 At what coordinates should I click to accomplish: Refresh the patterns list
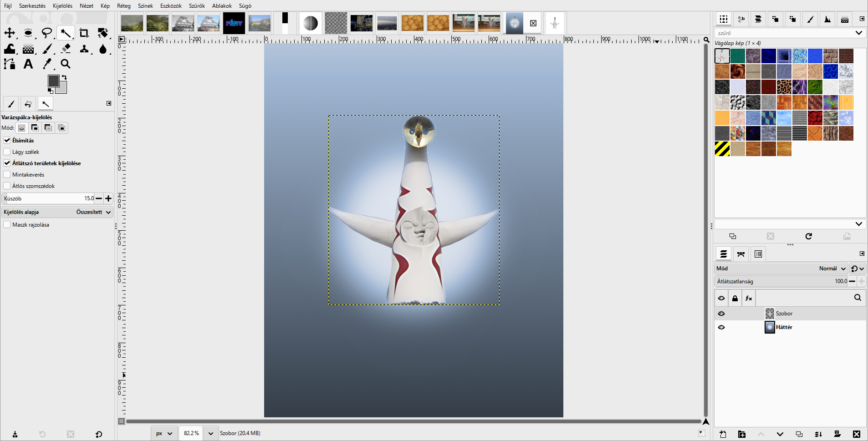809,236
